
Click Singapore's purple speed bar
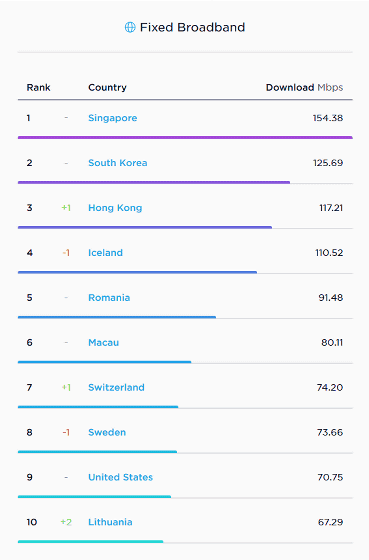click(185, 137)
